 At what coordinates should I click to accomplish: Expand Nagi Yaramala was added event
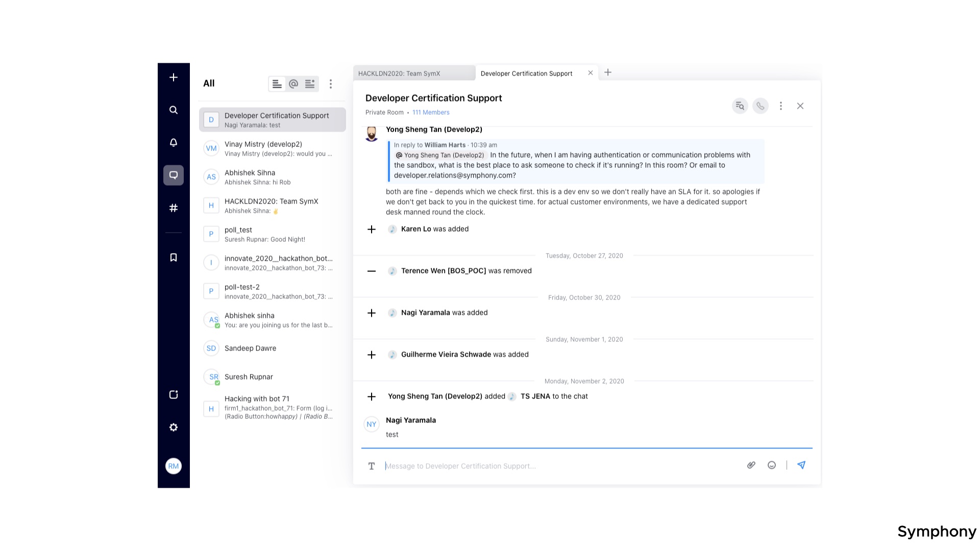point(372,313)
